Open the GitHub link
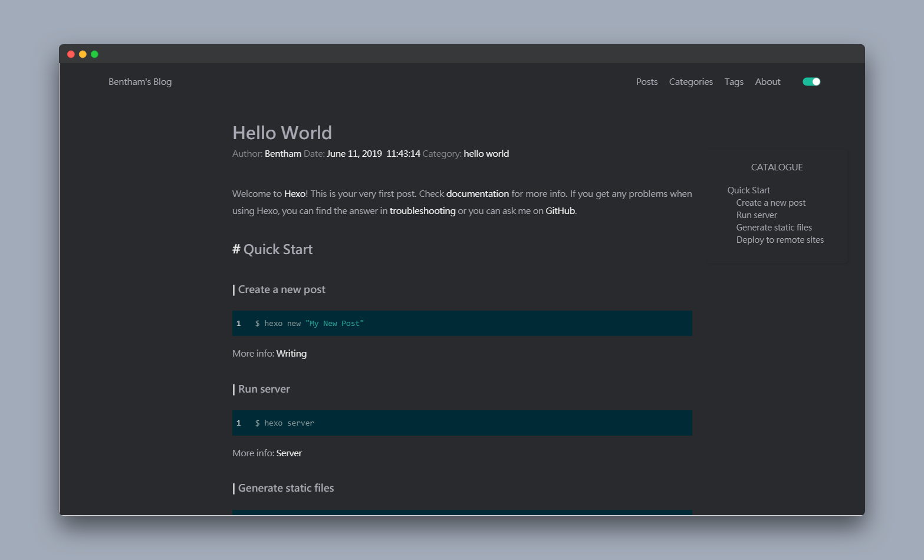 pyautogui.click(x=560, y=211)
